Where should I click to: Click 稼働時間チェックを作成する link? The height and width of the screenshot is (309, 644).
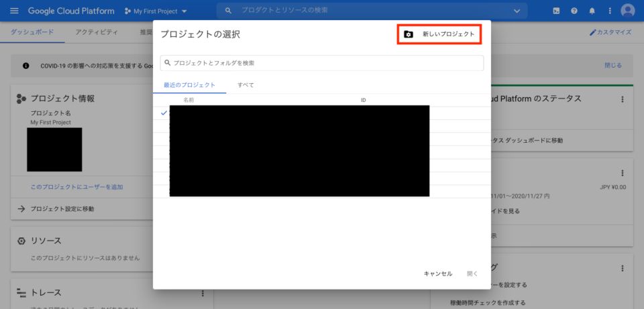[488, 303]
